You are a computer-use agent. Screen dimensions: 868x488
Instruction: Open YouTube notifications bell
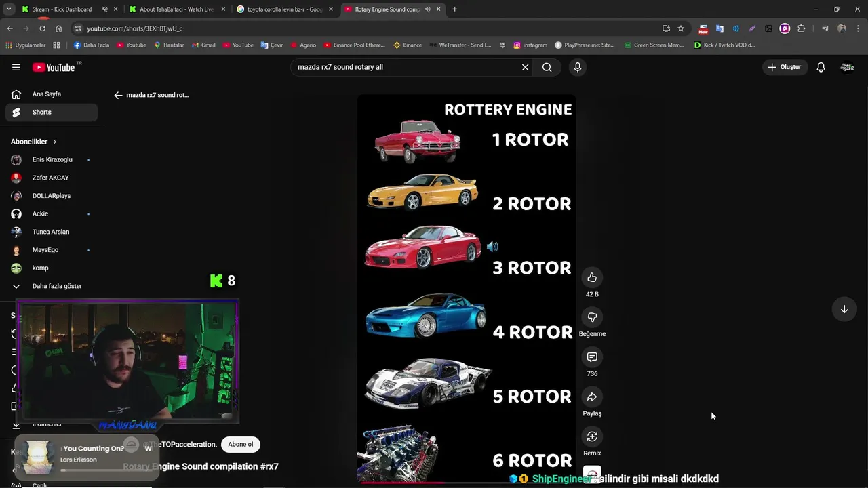pyautogui.click(x=821, y=67)
